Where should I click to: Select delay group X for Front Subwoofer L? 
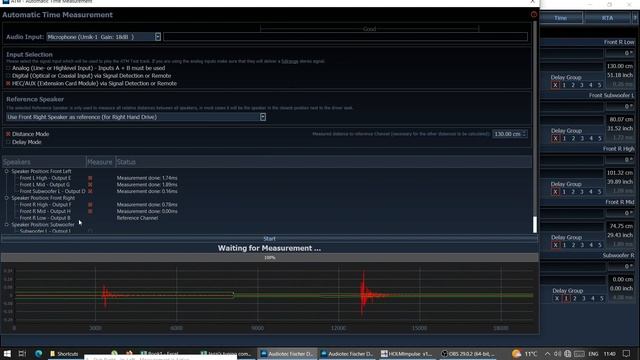[555, 138]
